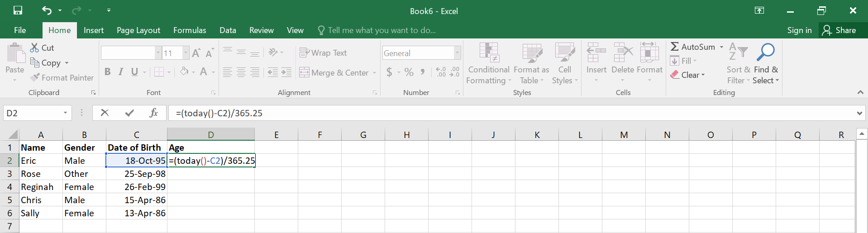Click the Sign in link
Viewport: 868px width, 233px height.
pos(799,30)
